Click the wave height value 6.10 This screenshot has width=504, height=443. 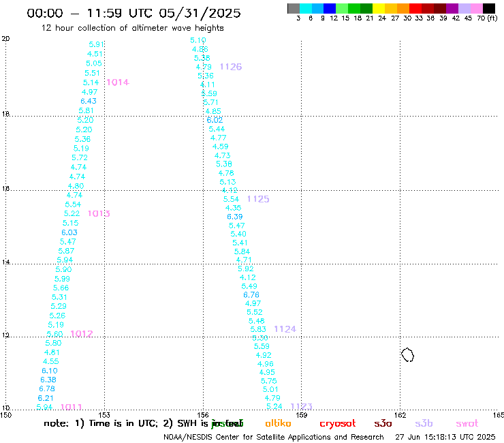(x=50, y=371)
